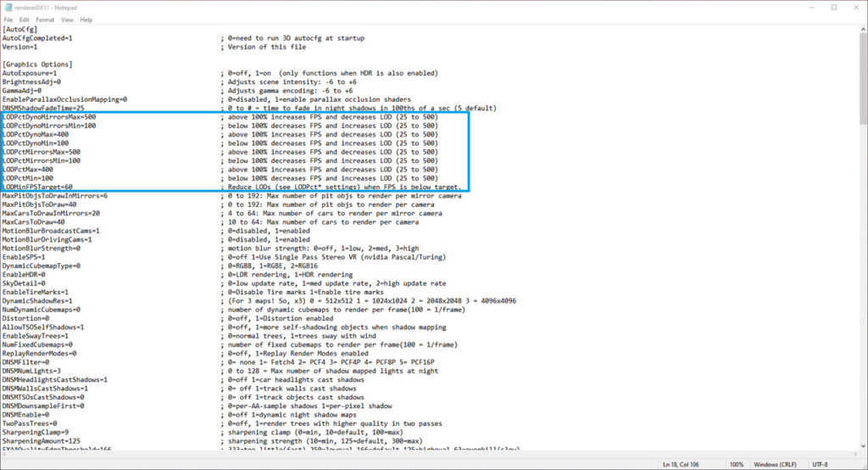Image resolution: width=868 pixels, height=470 pixels.
Task: Click the vertical scrollbar up arrow
Action: click(862, 30)
